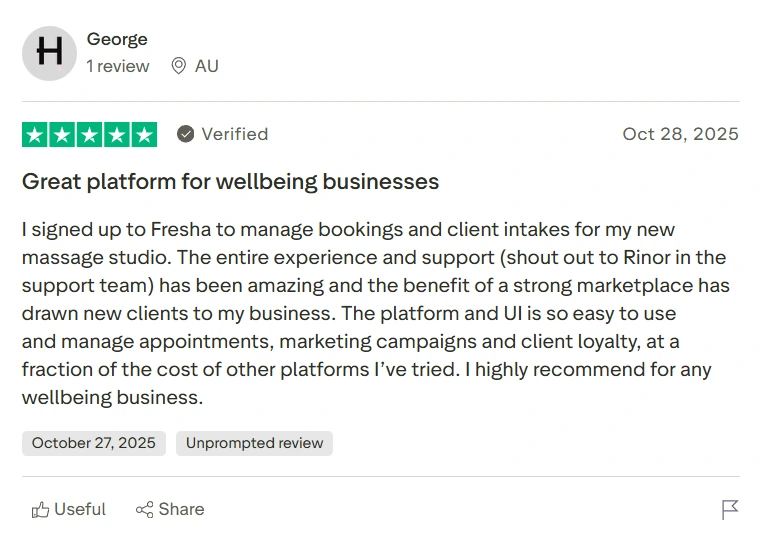The image size is (762, 536).
Task: Open the "Great platform for wellbeing businesses" title
Action: [231, 182]
